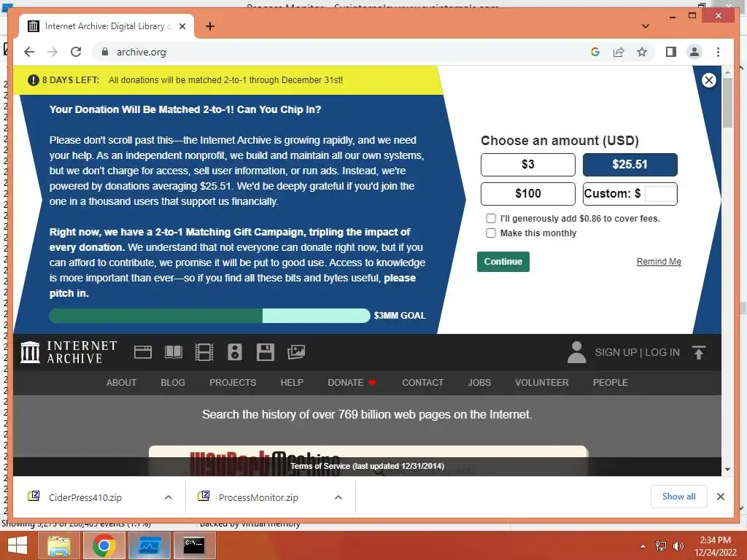Open the HELP menu item

tap(292, 382)
